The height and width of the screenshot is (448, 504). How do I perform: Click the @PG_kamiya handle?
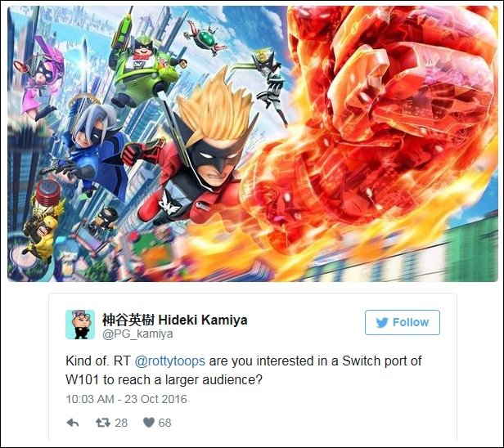[137, 334]
